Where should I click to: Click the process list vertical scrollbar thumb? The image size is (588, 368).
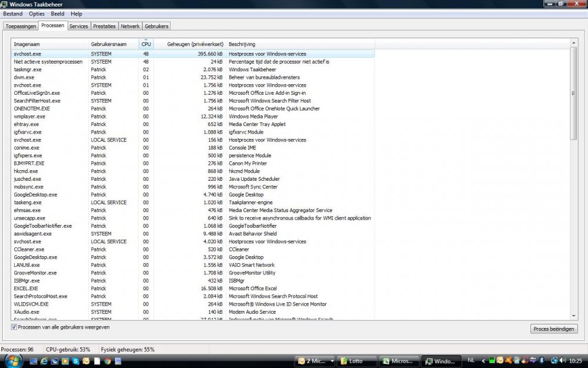click(x=573, y=93)
